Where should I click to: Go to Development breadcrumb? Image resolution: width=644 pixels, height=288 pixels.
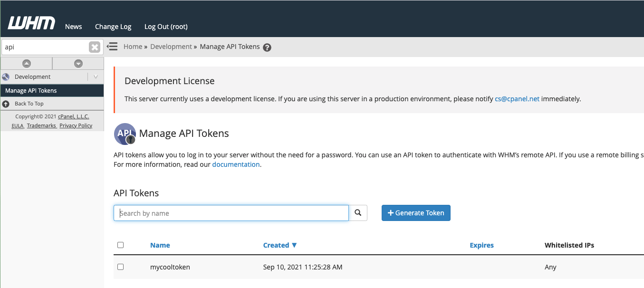[171, 47]
